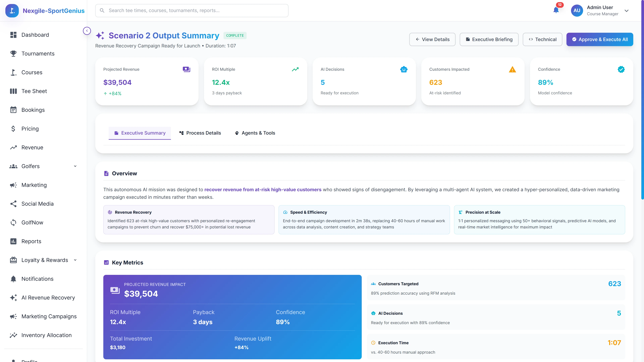
Task: Open the Reports bar chart icon
Action: point(13,241)
